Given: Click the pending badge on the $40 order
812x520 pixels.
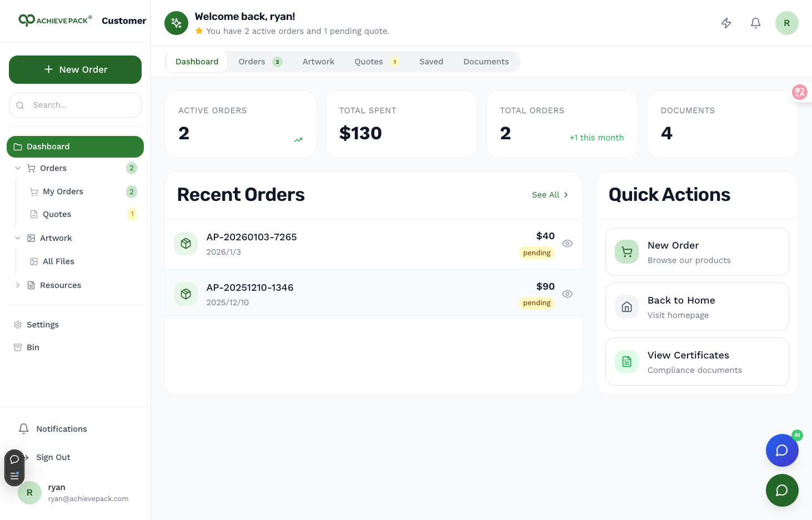Looking at the screenshot, I should (537, 253).
